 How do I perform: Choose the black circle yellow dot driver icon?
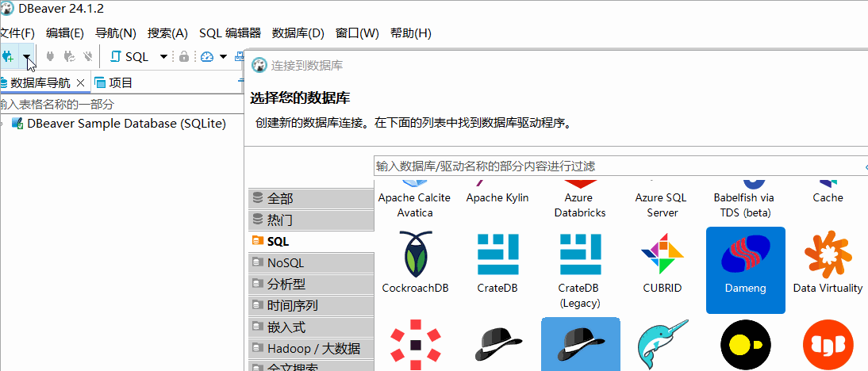pos(746,345)
